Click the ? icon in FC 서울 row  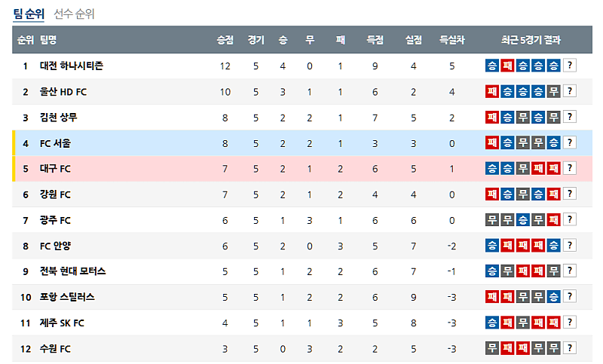click(570, 142)
